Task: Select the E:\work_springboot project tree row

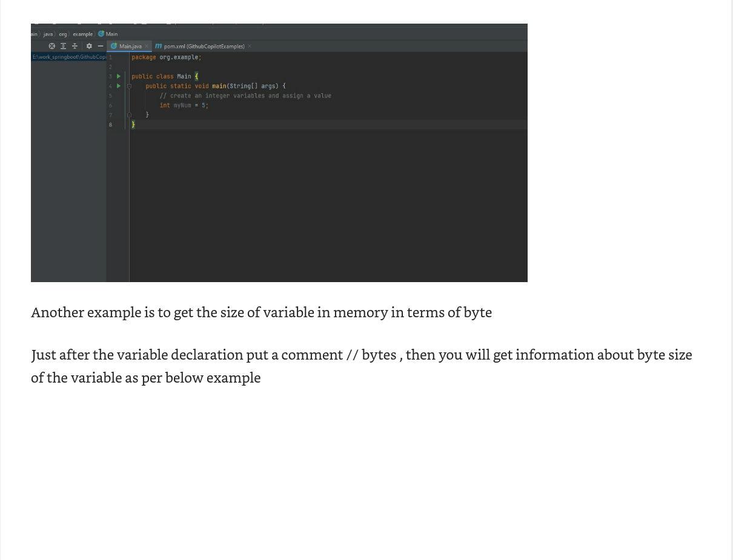Action: (x=68, y=57)
